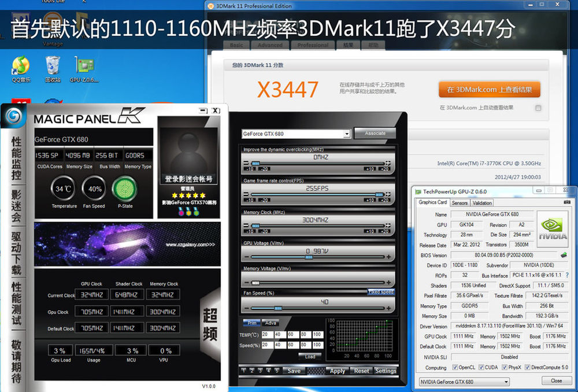Click -10 under Memory Clock slider
This screenshot has width=578, height=392.
[249, 232]
